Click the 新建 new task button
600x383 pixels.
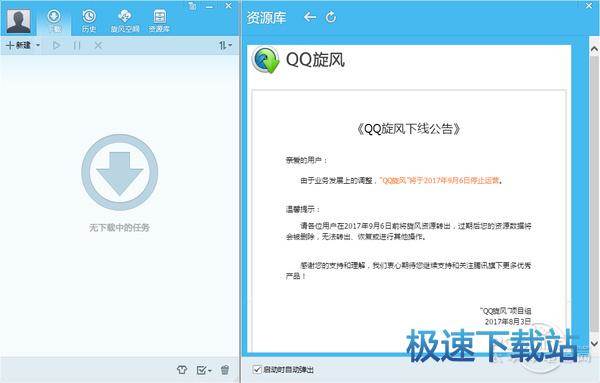(18, 46)
